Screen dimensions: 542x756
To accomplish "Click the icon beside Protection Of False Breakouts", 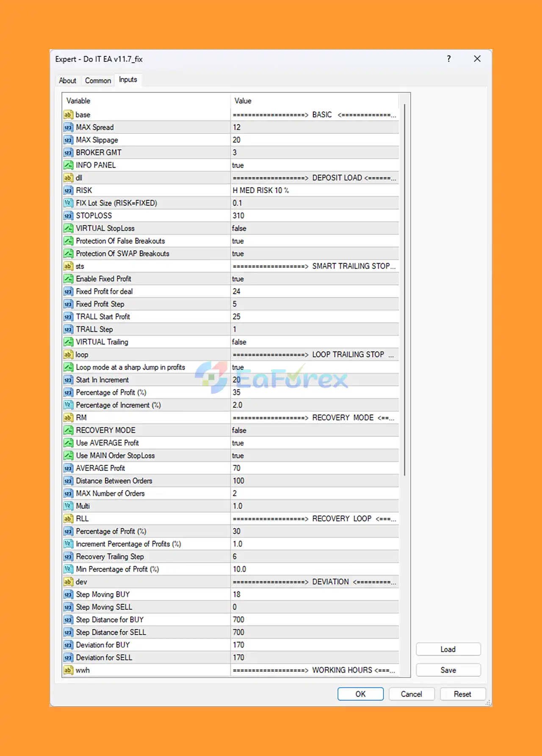I will click(x=68, y=241).
